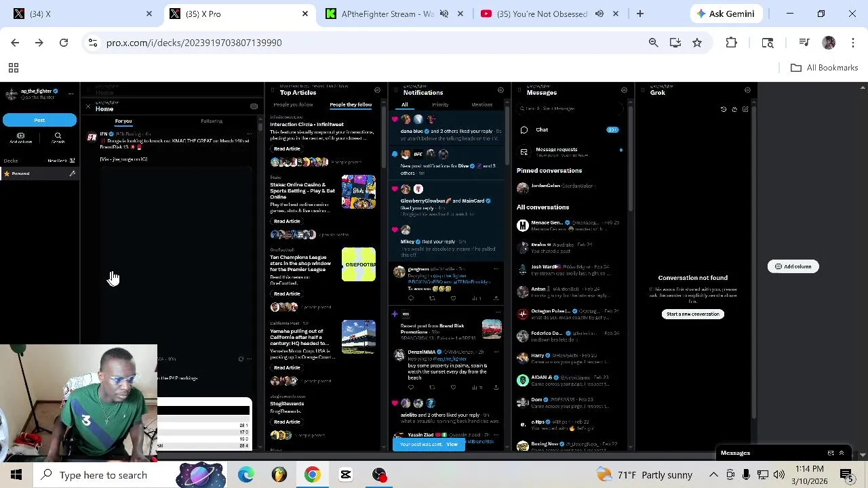Focus the Chrome address bar
Image resolution: width=868 pixels, height=488 pixels.
(366, 43)
